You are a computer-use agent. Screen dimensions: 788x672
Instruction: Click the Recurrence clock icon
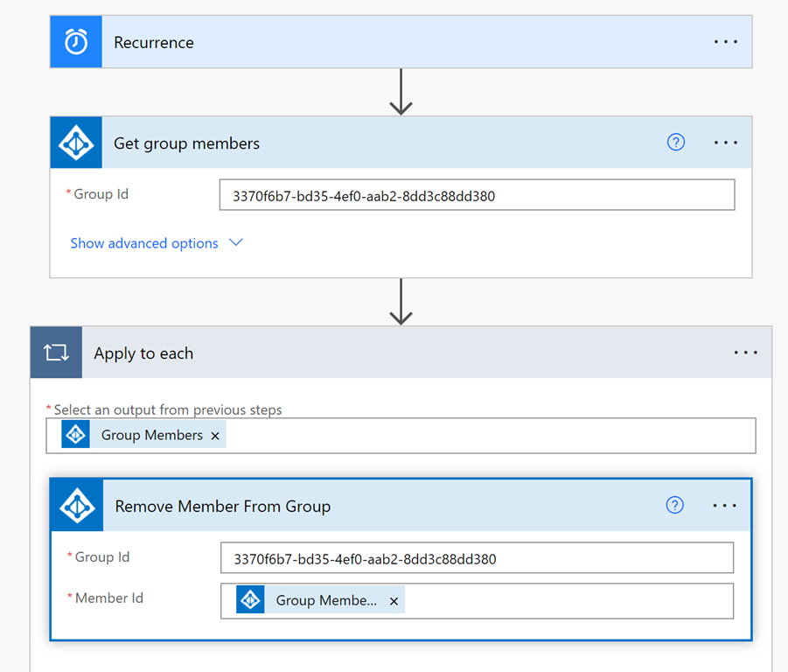pyautogui.click(x=76, y=42)
